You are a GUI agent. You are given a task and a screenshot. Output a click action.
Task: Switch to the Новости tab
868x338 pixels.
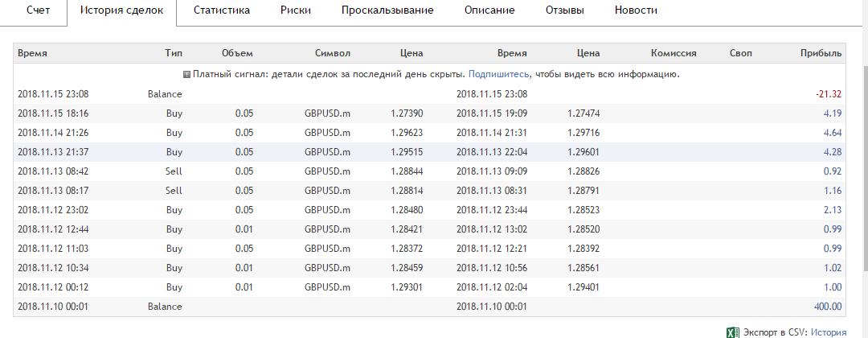[x=636, y=10]
